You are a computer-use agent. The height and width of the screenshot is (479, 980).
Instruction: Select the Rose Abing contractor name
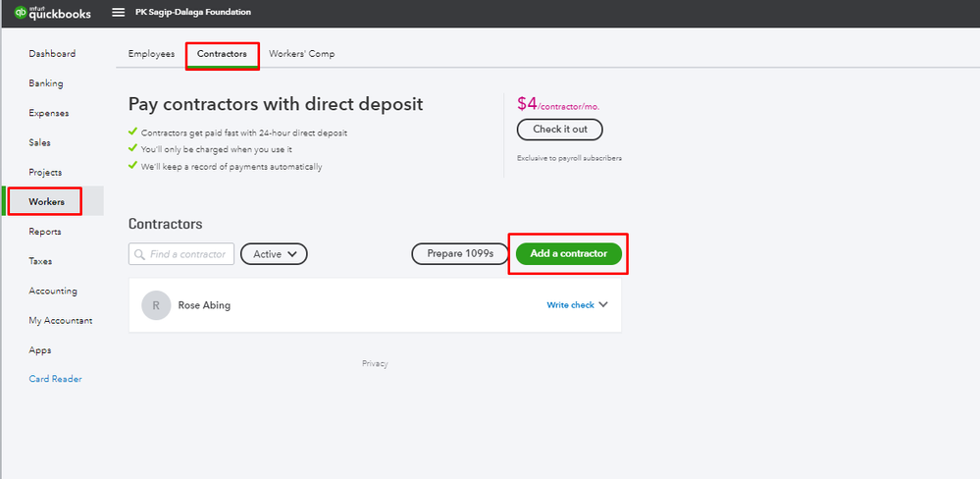[x=204, y=305]
